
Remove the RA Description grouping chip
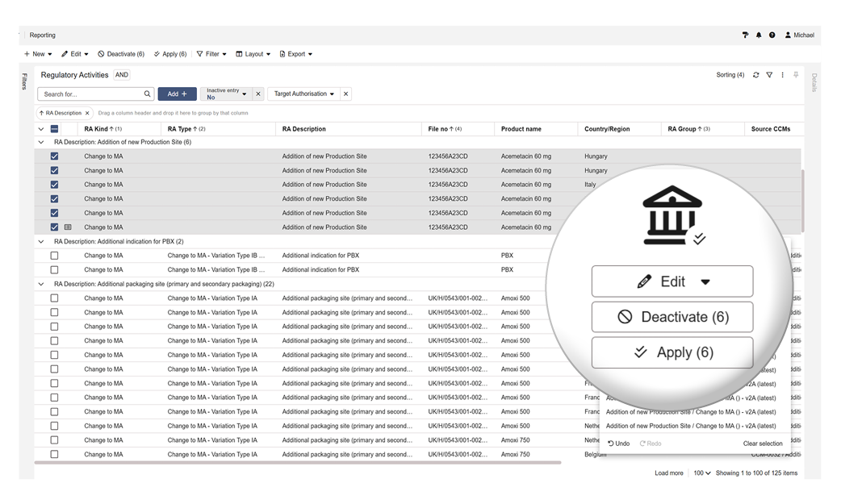[x=87, y=113]
